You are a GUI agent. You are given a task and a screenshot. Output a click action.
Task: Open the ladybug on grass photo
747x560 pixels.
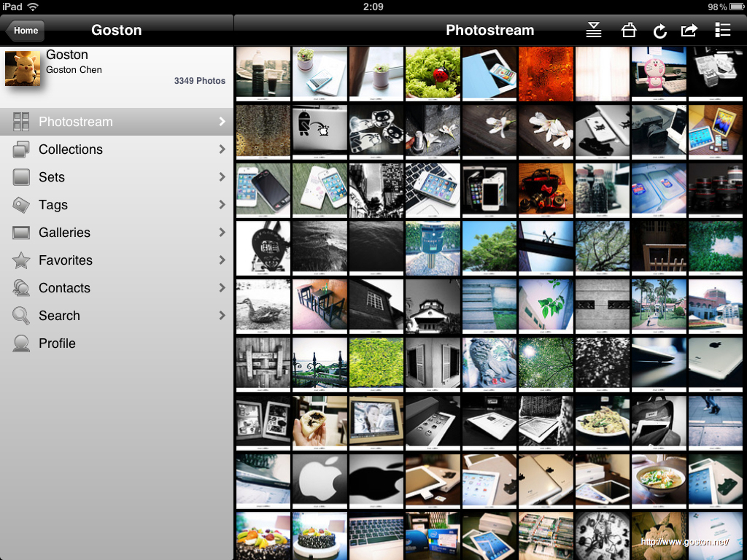433,73
